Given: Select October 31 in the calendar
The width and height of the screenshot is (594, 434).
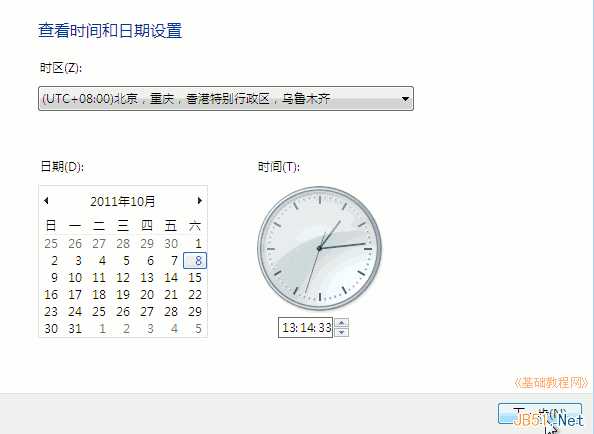Looking at the screenshot, I should (x=75, y=328).
